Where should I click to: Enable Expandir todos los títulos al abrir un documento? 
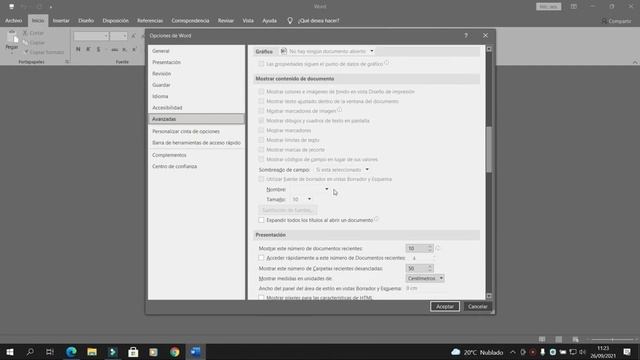coord(261,220)
